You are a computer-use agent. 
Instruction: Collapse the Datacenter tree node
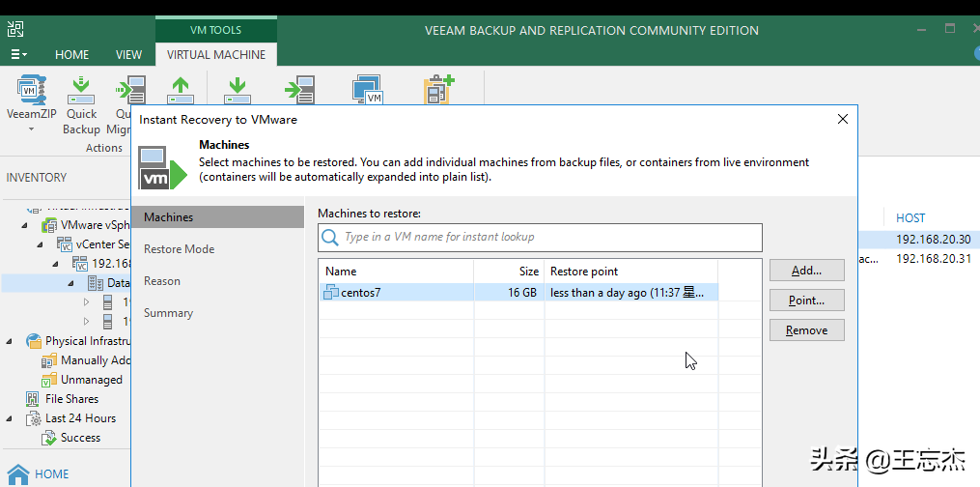click(70, 283)
